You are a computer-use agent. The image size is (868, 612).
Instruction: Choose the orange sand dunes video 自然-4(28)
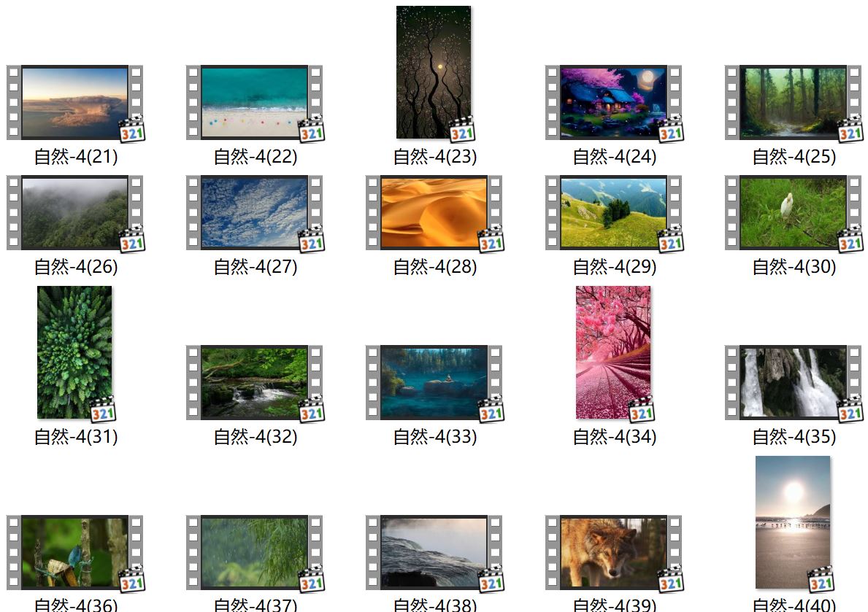coord(434,212)
